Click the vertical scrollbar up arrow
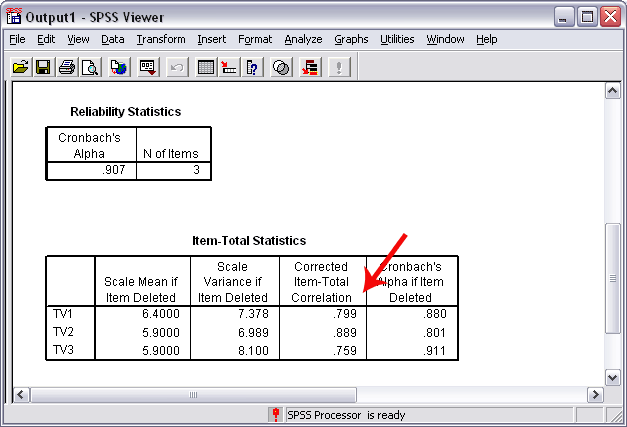Viewport: 627px width, 427px height. pyautogui.click(x=613, y=91)
